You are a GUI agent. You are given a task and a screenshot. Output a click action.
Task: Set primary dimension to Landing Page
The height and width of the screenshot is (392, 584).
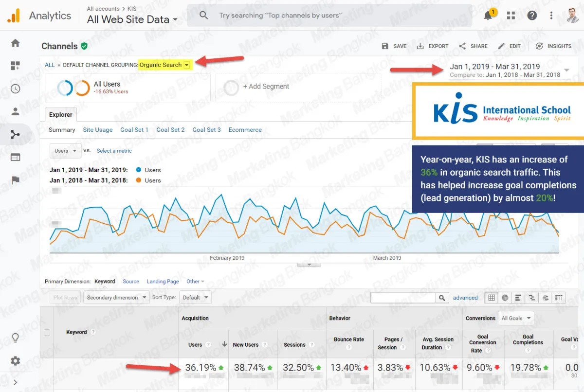point(163,281)
